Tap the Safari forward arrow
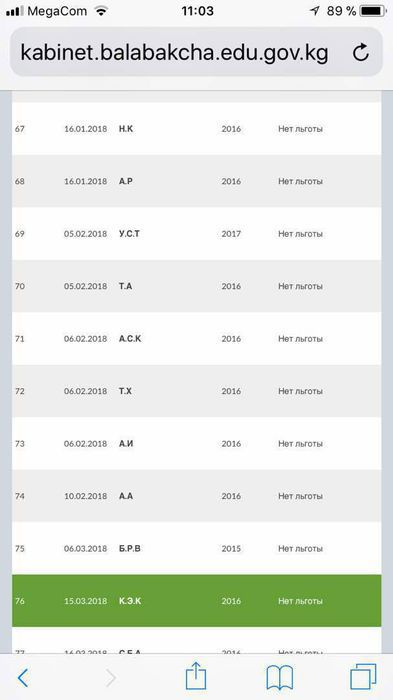 pyautogui.click(x=110, y=679)
